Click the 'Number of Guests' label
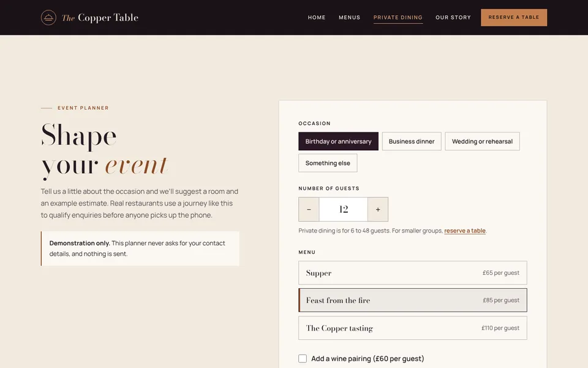Screen dimensions: 588x368 pyautogui.click(x=329, y=188)
